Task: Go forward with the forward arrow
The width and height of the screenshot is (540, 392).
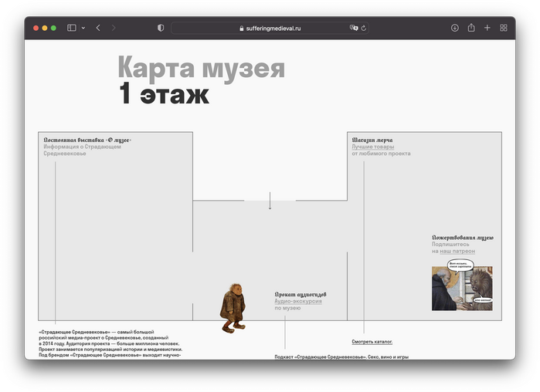Action: [114, 28]
